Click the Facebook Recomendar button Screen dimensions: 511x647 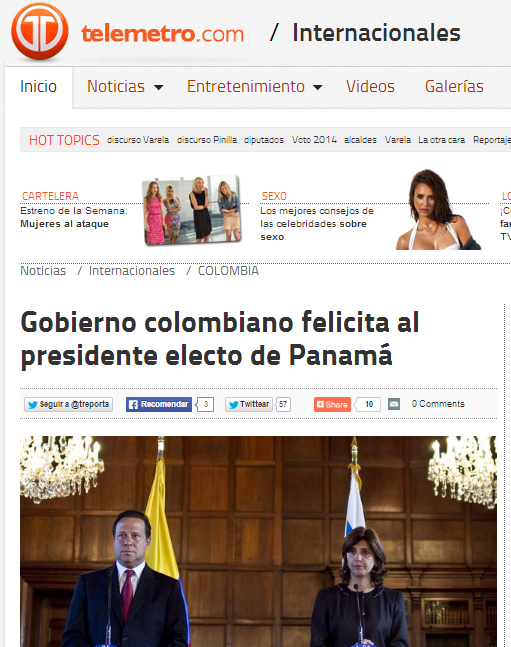point(159,404)
